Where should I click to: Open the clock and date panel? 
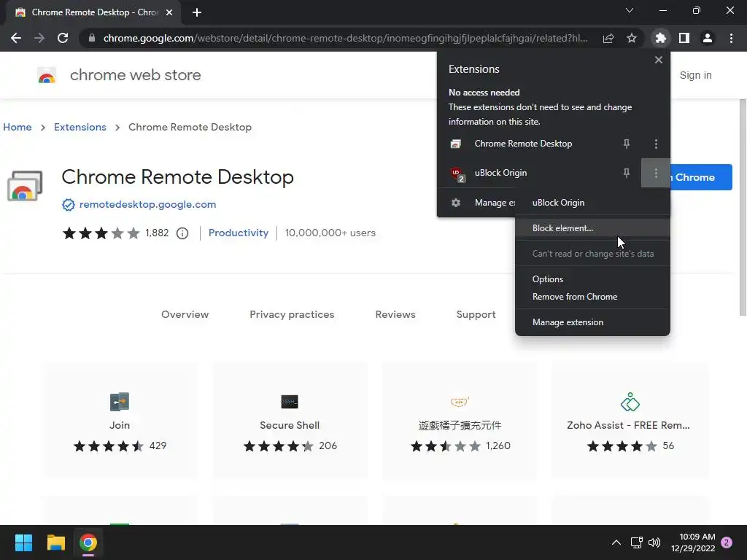click(x=693, y=542)
